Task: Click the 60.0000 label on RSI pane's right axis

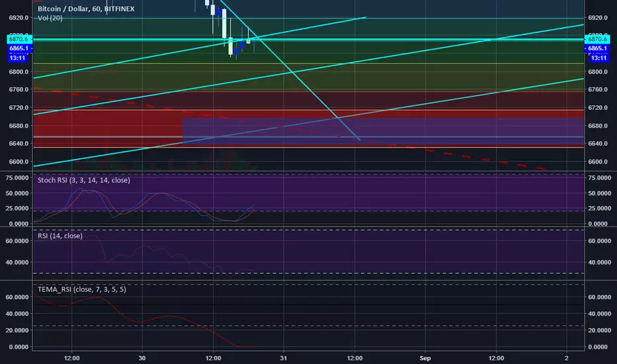Action: [600, 241]
